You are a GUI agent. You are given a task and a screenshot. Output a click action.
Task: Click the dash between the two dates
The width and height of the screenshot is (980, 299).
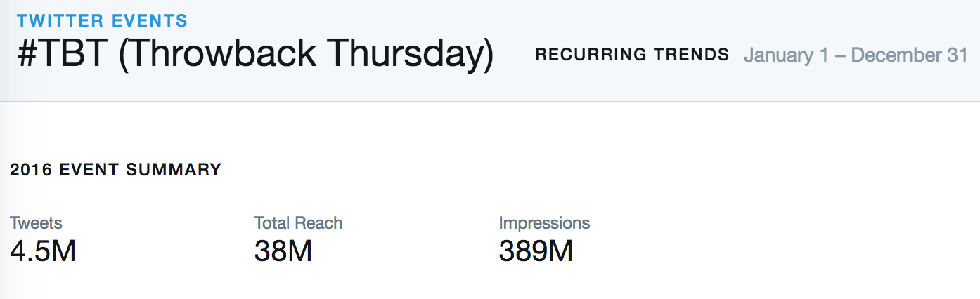point(840,56)
